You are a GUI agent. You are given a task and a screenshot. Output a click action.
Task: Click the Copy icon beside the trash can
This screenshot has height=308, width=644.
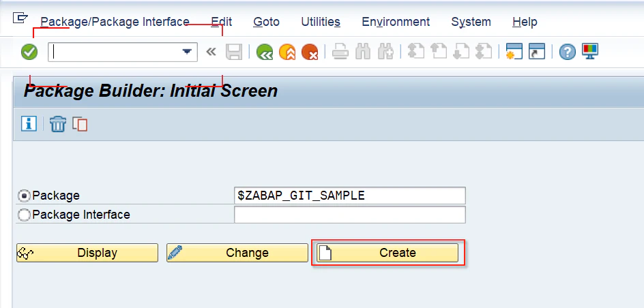click(x=80, y=124)
